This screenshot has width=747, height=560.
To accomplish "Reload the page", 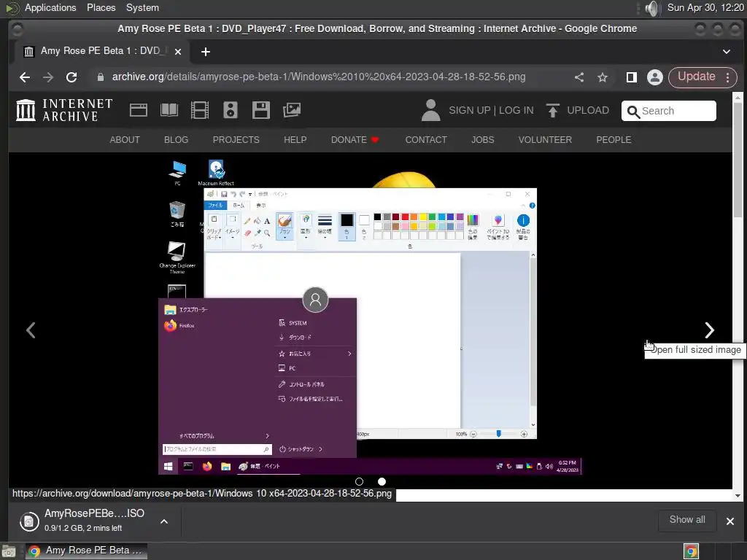I will (x=71, y=77).
